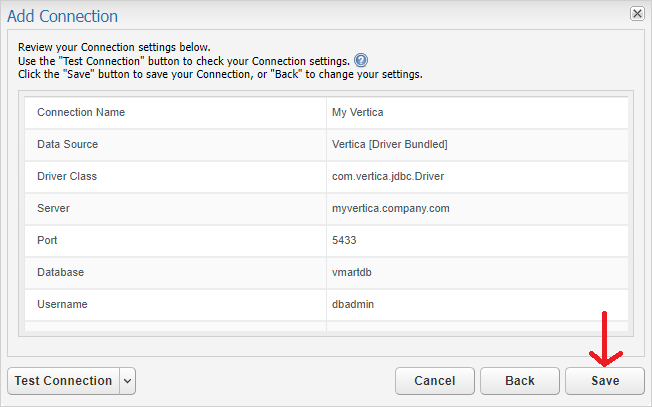Click the dbadmin username value
The width and height of the screenshot is (652, 407).
click(353, 304)
